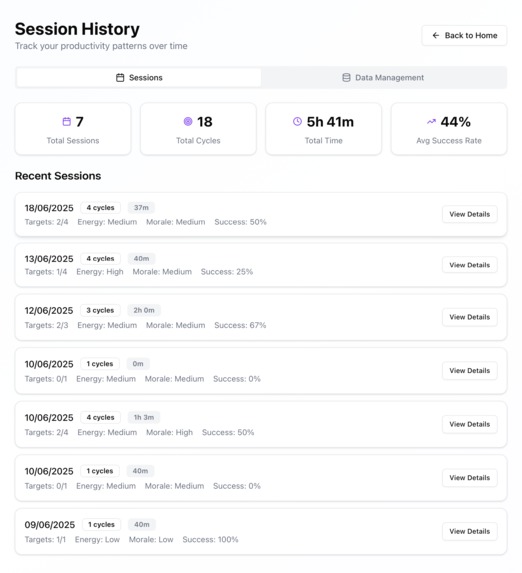
Task: Click the Total Sessions stat card
Action: coord(73,129)
